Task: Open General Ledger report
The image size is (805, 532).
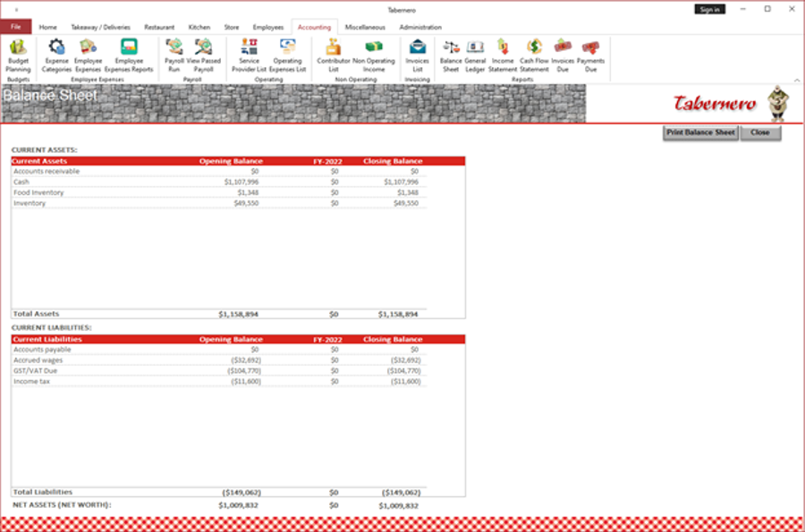Action: tap(475, 55)
